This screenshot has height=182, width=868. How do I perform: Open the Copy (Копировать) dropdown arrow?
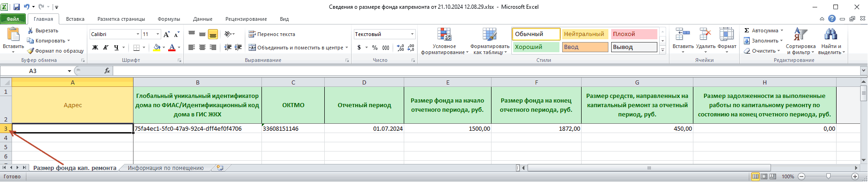tap(68, 41)
